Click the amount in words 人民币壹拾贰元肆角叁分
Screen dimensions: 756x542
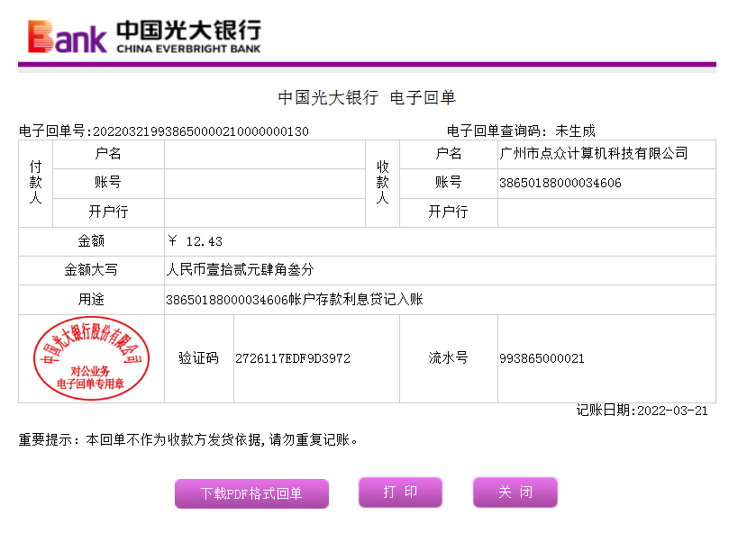pos(240,269)
